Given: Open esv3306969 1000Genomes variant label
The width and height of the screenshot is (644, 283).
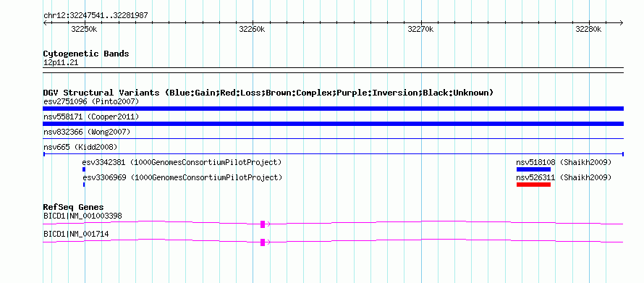Looking at the screenshot, I should pos(182,177).
